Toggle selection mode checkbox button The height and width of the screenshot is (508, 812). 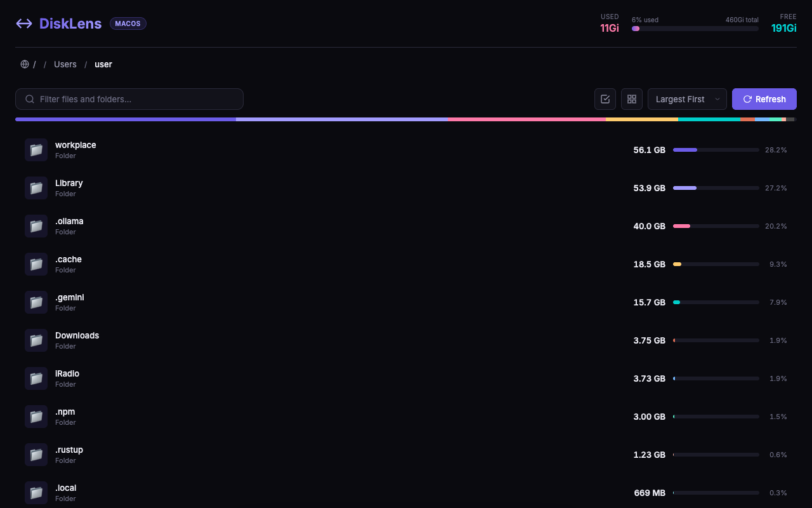605,99
